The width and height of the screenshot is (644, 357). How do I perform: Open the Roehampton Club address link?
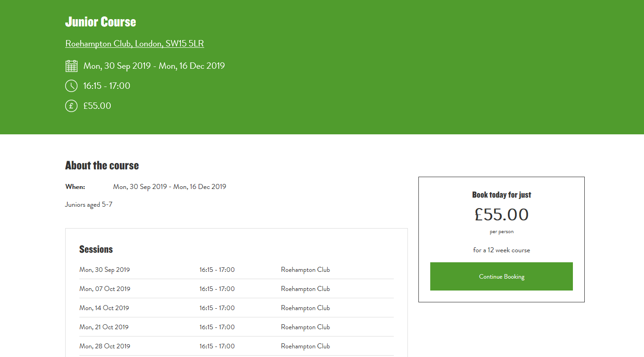(x=134, y=44)
